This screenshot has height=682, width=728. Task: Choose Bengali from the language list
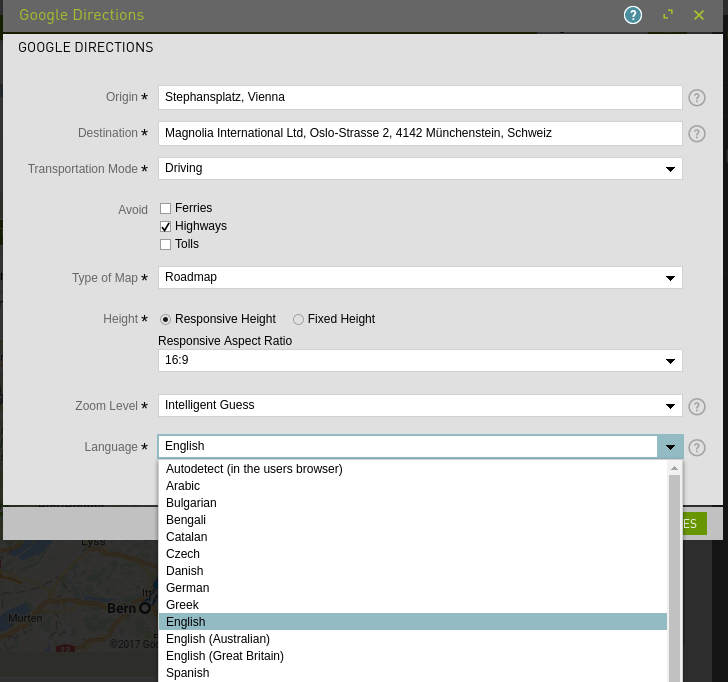412,520
